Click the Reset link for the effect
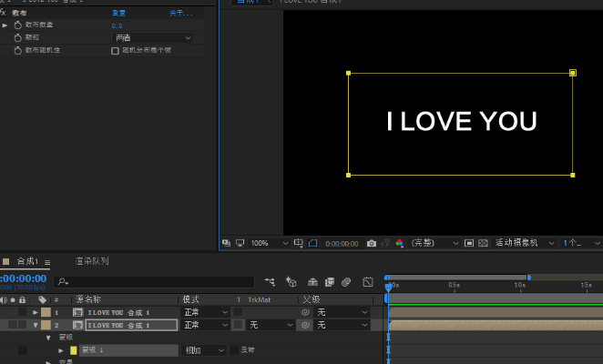 118,14
